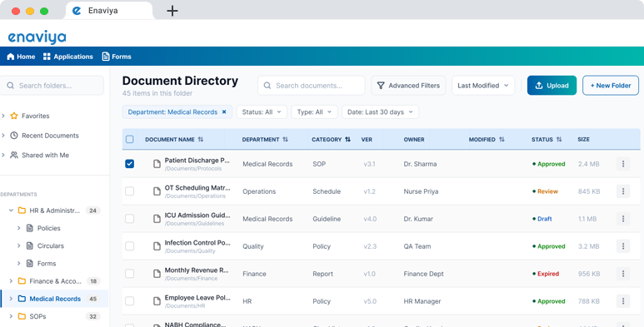The image size is (644, 327).
Task: Open more options for Infection Control row
Action: 623,246
